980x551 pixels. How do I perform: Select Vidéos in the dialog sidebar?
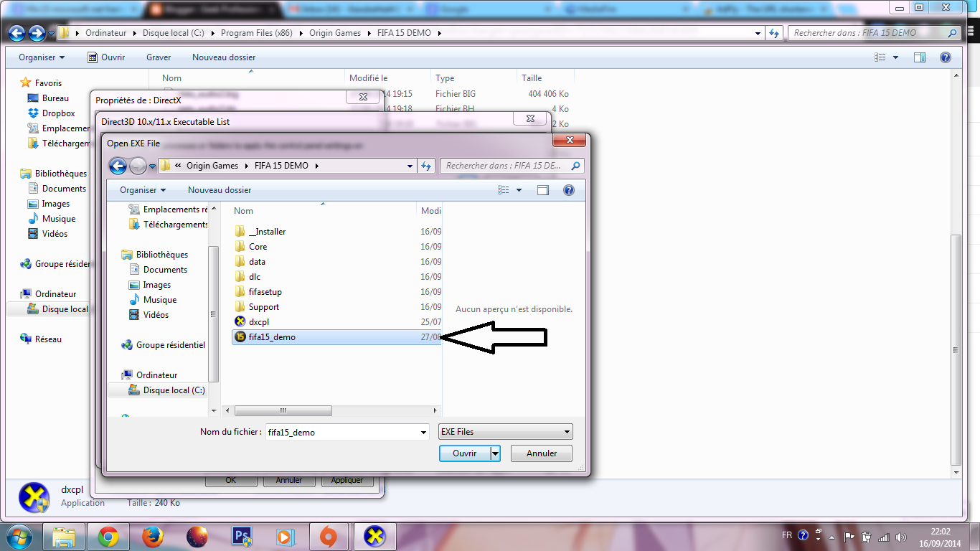click(156, 315)
